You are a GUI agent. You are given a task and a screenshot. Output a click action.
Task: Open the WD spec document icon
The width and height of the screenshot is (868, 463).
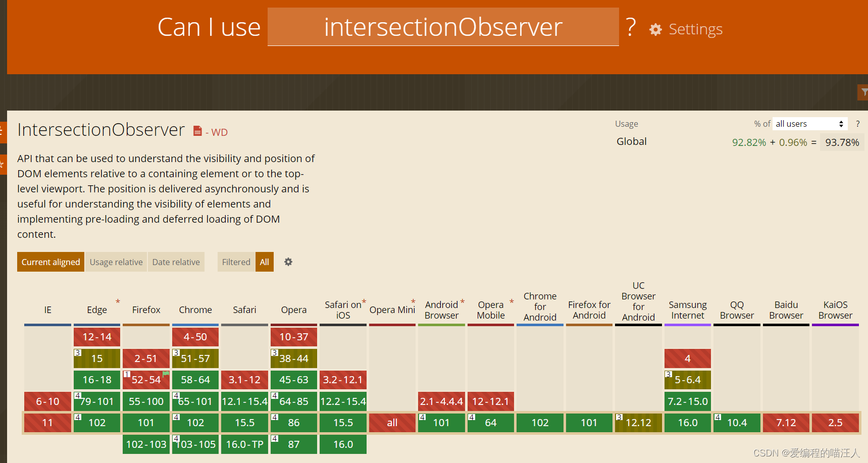point(197,131)
